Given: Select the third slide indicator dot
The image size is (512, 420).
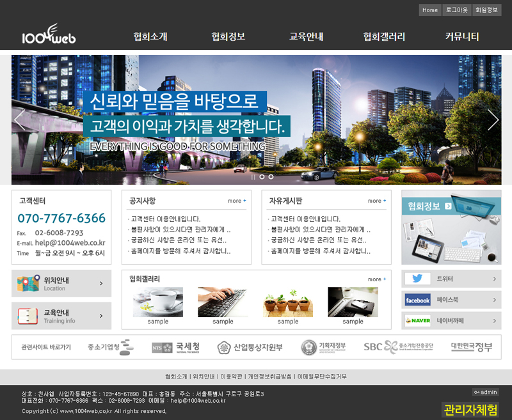Looking at the screenshot, I should [x=271, y=176].
